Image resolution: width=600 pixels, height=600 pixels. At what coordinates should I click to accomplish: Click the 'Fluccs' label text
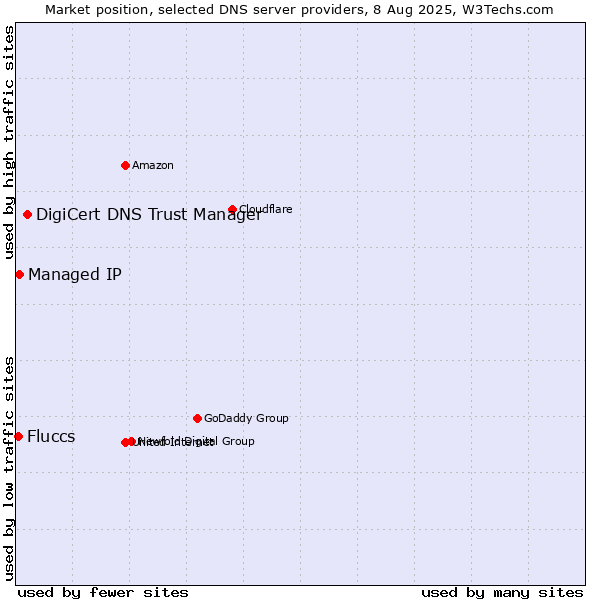51,437
